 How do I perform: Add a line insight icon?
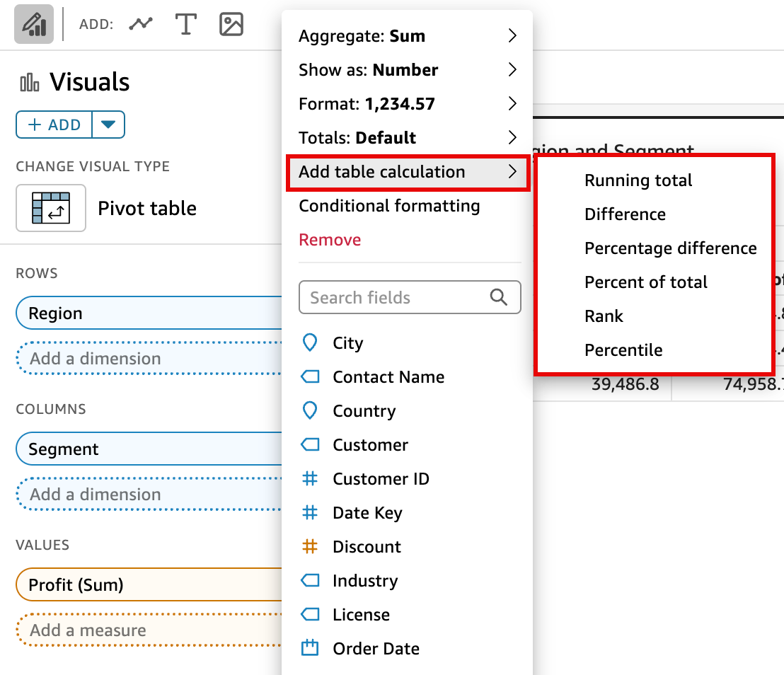click(141, 24)
